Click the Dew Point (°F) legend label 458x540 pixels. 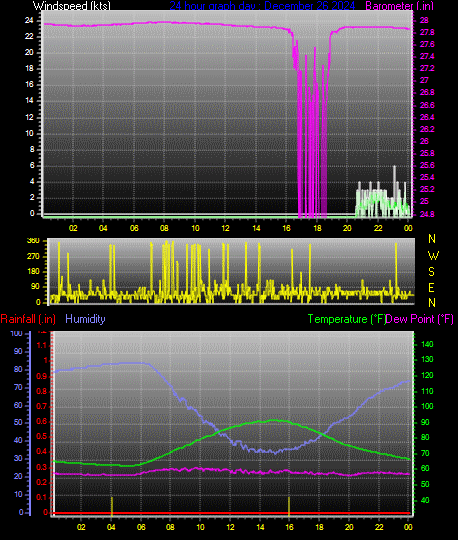coord(419,319)
